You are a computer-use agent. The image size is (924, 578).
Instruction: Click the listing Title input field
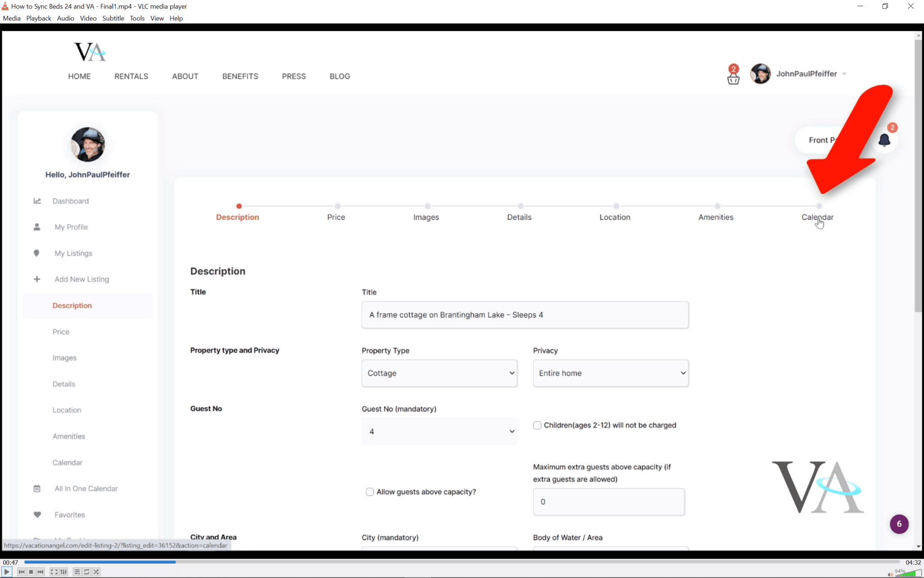click(x=525, y=315)
